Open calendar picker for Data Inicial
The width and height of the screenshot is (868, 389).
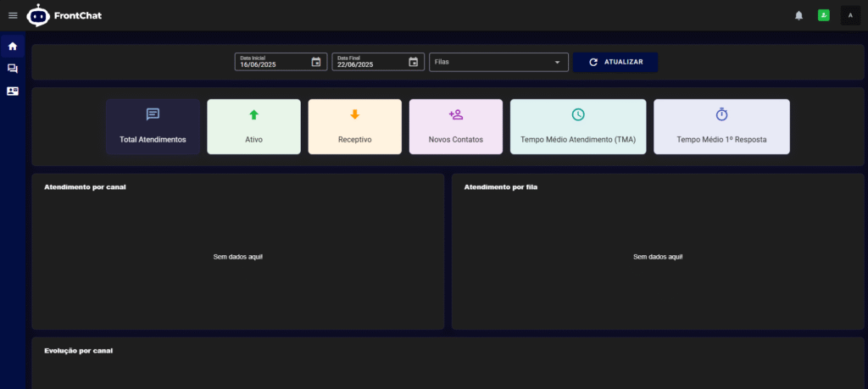[x=316, y=62]
